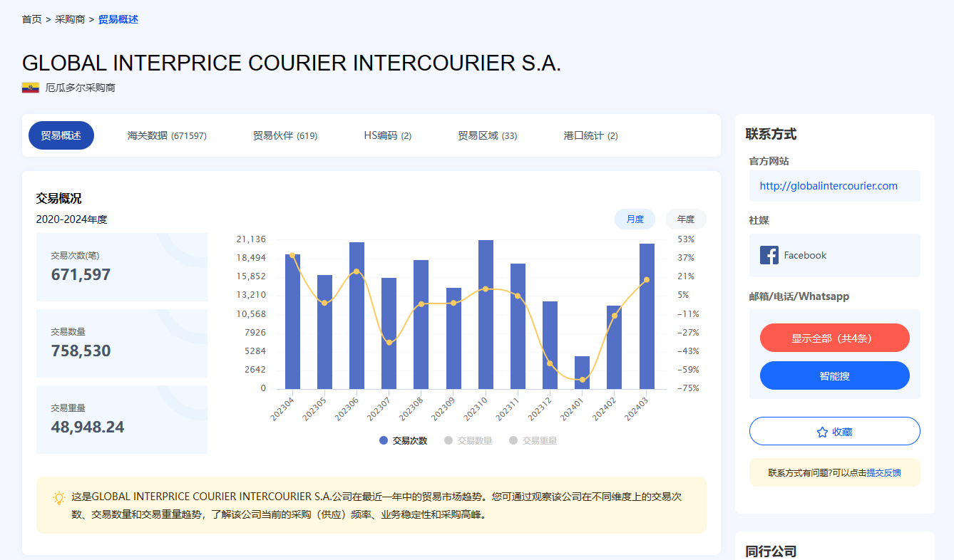Viewport: 954px width, 560px height.
Task: Click the 提交反馈 link
Action: pos(883,472)
